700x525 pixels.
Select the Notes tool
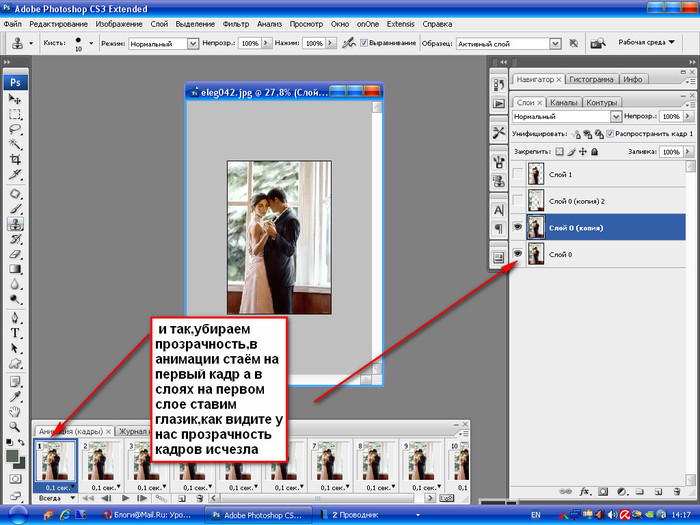tap(15, 382)
